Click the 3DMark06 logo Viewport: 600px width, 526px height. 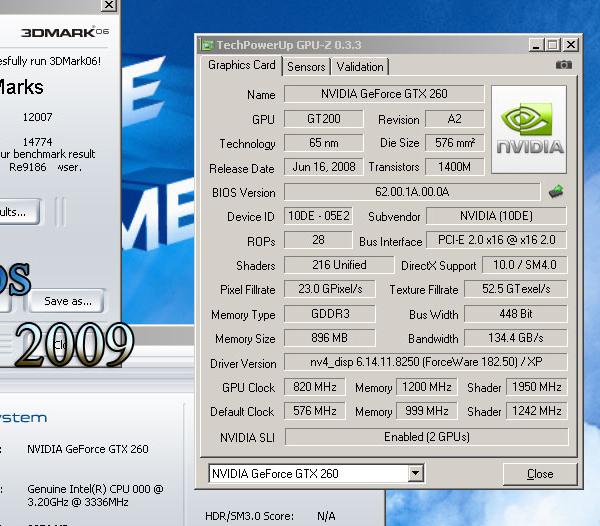point(65,32)
